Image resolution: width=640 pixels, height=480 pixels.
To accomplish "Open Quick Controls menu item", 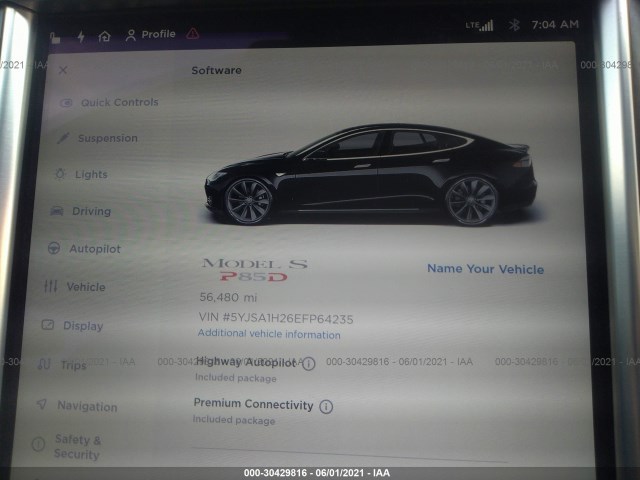I will click(x=109, y=102).
